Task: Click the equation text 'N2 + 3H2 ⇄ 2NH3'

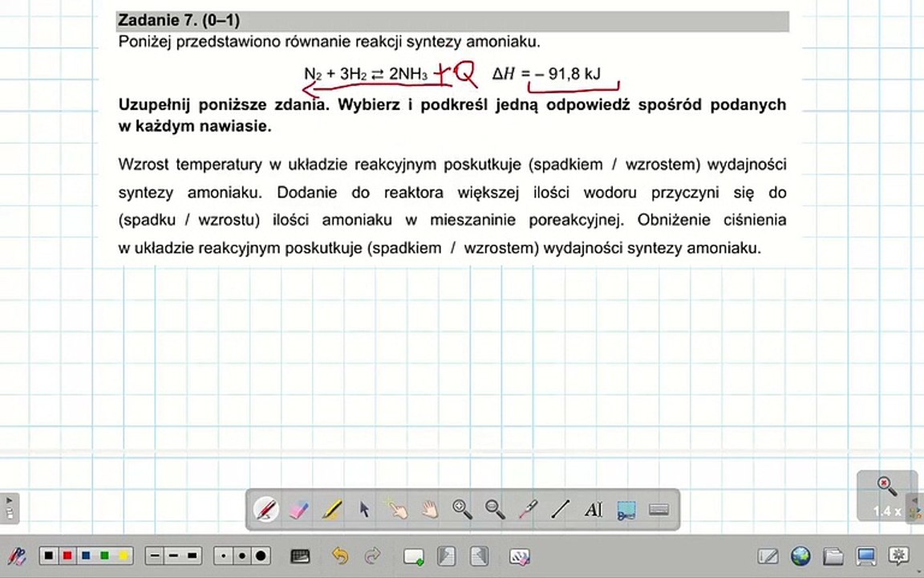Action: tap(366, 74)
